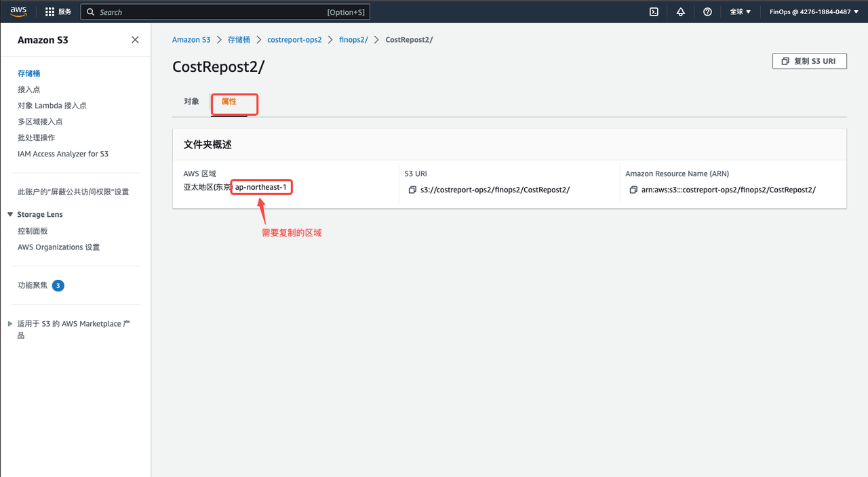Navigate to costreport-ops2 breadcrumb
This screenshot has height=477, width=868.
point(295,40)
